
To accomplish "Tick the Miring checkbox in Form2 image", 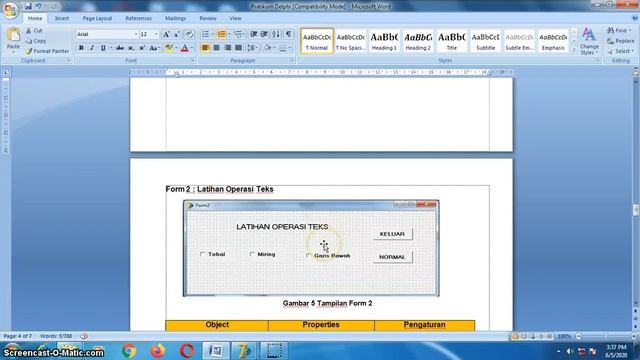I will pyautogui.click(x=252, y=254).
